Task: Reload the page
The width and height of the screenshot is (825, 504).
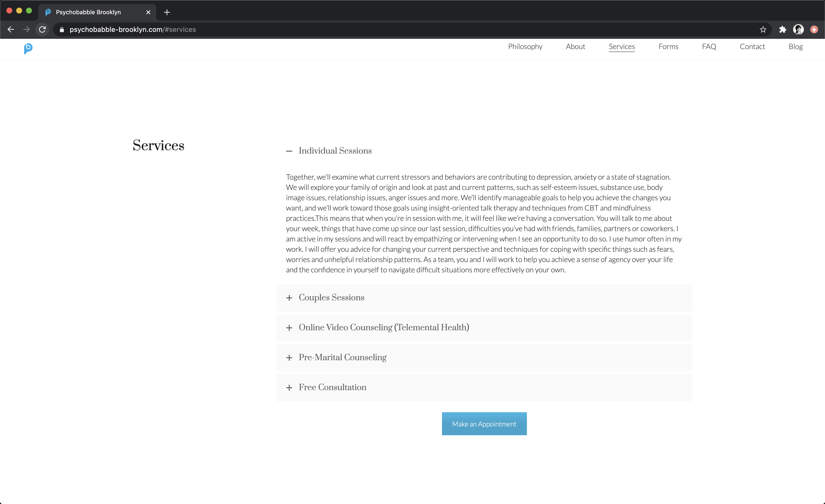Action: [x=42, y=29]
